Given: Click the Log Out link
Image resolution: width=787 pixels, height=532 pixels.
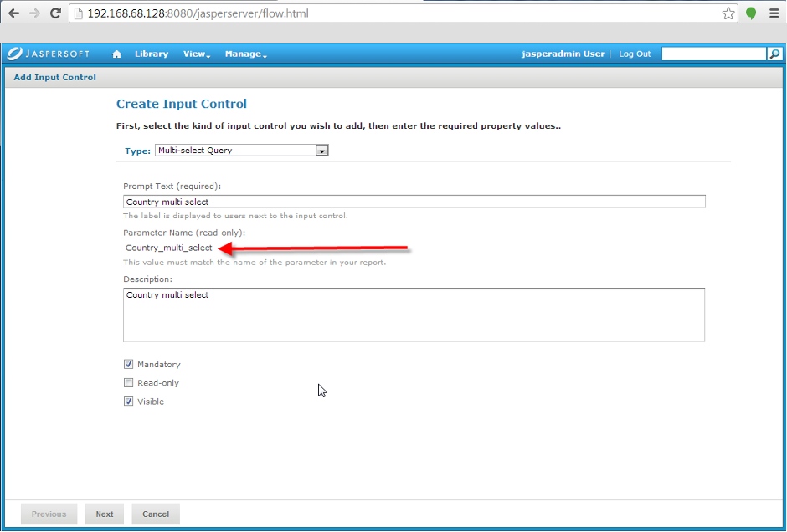Looking at the screenshot, I should [x=635, y=54].
